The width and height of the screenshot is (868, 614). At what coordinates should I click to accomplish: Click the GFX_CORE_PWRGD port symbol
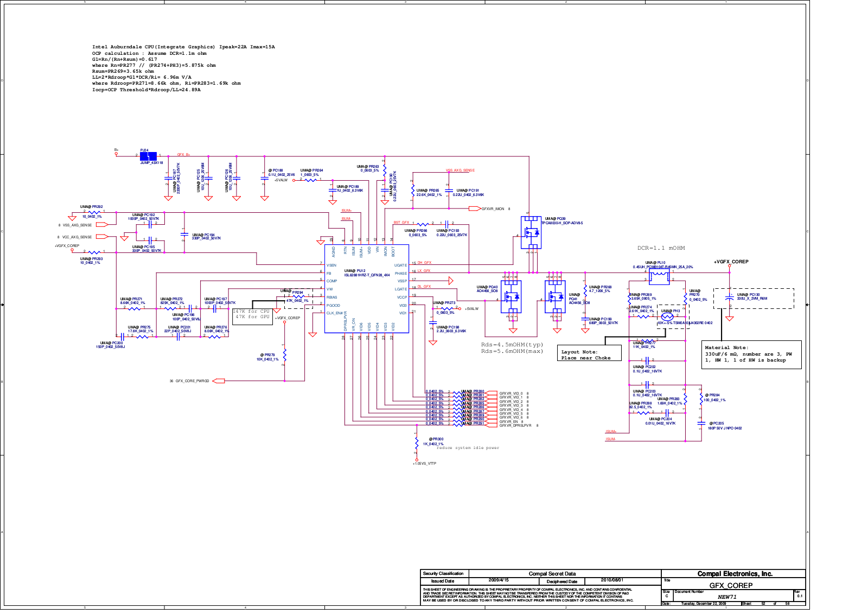[x=218, y=381]
